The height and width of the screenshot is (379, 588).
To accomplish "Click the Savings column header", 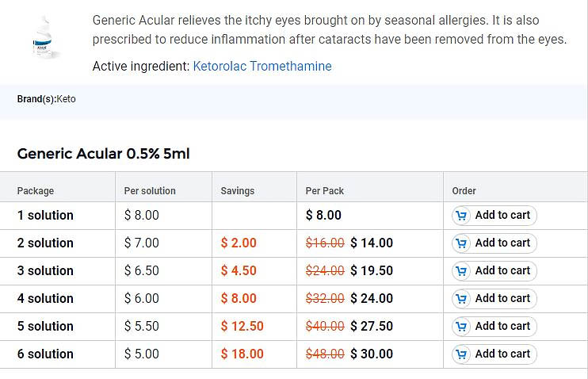I will (238, 191).
